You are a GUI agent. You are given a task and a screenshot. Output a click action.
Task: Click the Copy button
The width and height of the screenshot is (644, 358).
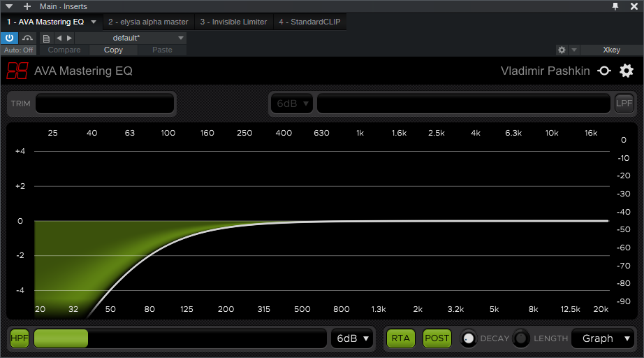[113, 50]
